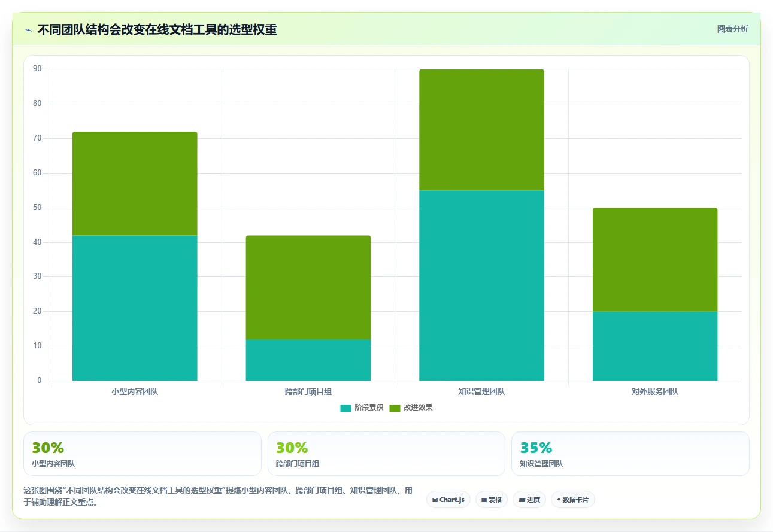
Task: Select the 进度 tag chip
Action: pos(529,500)
